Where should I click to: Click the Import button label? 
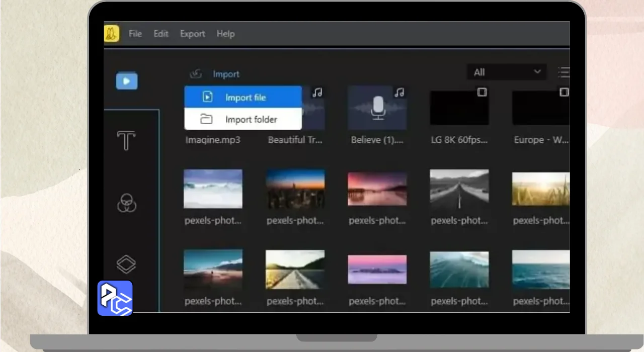pos(226,74)
